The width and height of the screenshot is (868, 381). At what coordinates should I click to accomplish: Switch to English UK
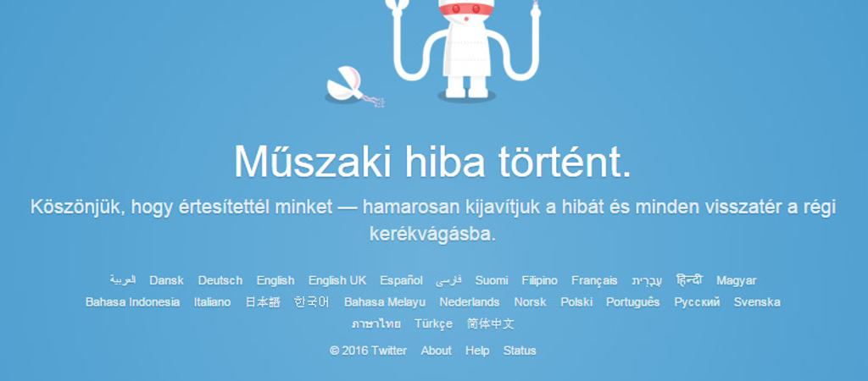click(x=337, y=280)
